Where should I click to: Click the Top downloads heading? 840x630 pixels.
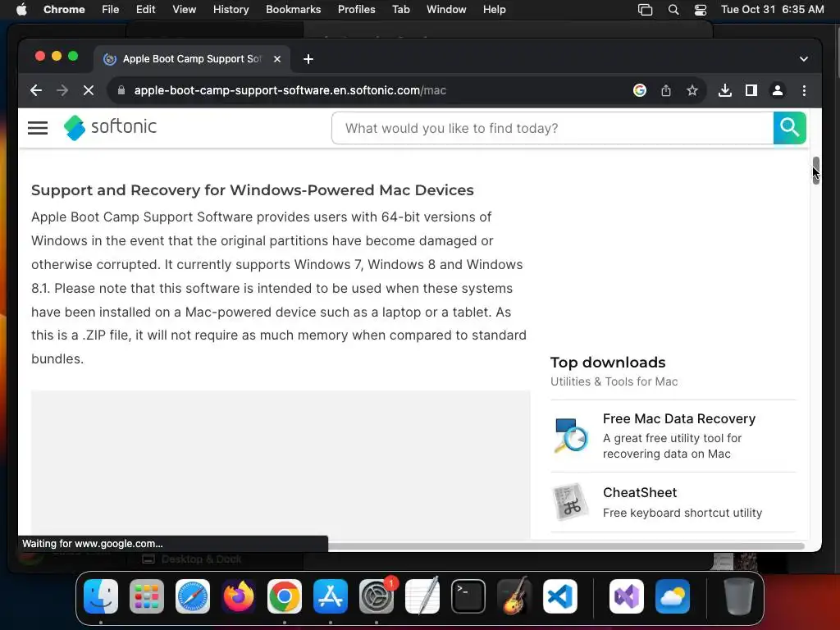(608, 362)
